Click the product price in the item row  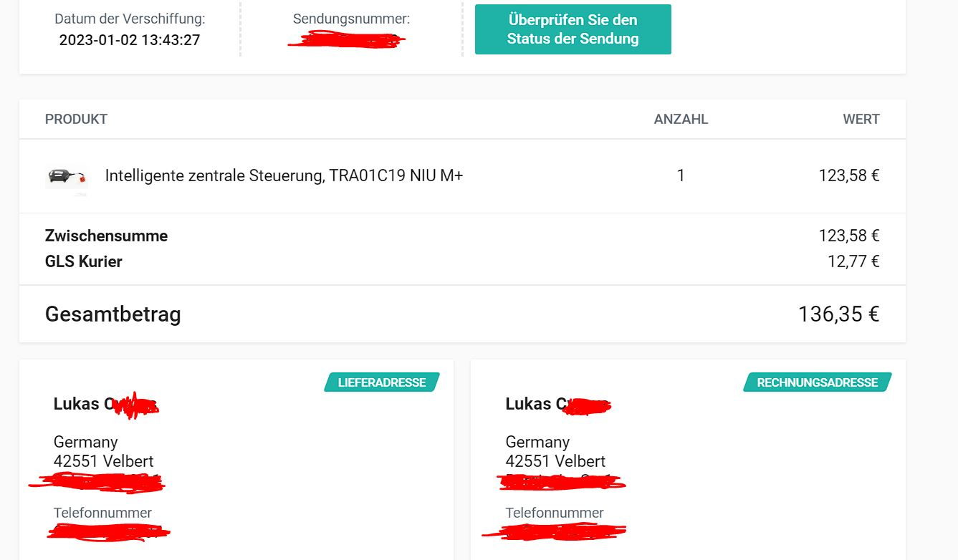849,175
